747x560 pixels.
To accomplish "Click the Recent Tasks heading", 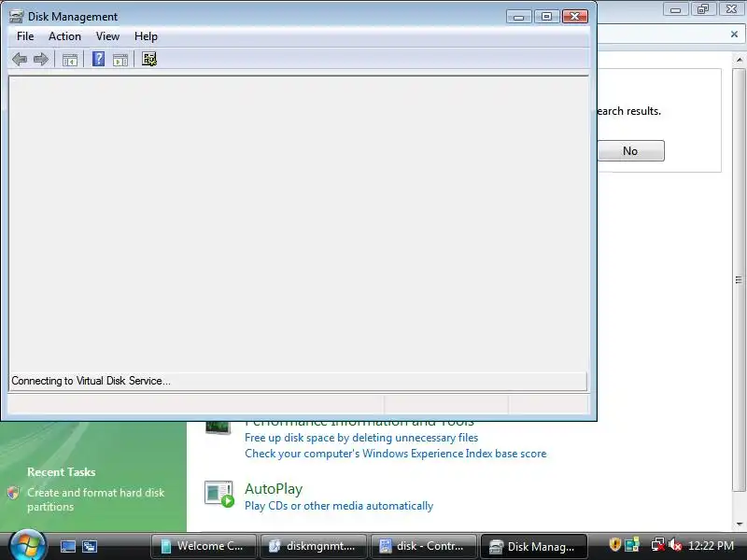I will pyautogui.click(x=62, y=472).
